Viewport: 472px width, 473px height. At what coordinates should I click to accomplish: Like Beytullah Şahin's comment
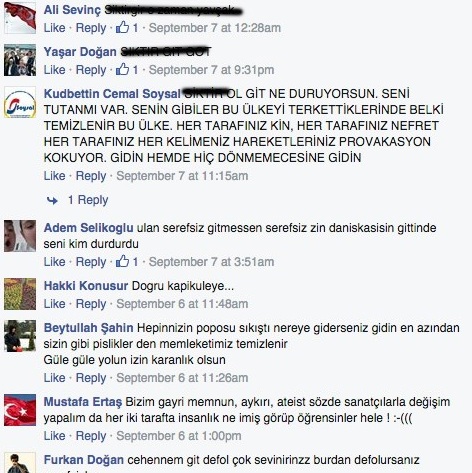(x=54, y=378)
